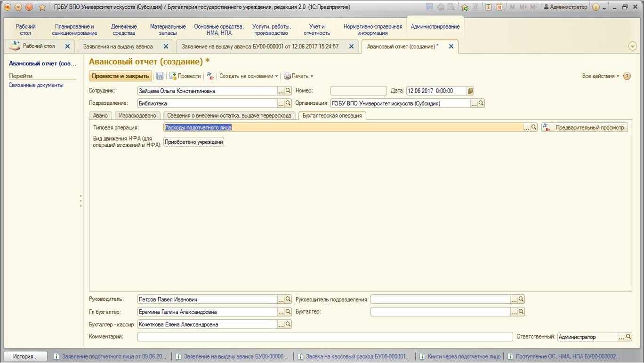644x363 pixels.
Task: Click the Провести и закрыть button
Action: pos(121,76)
